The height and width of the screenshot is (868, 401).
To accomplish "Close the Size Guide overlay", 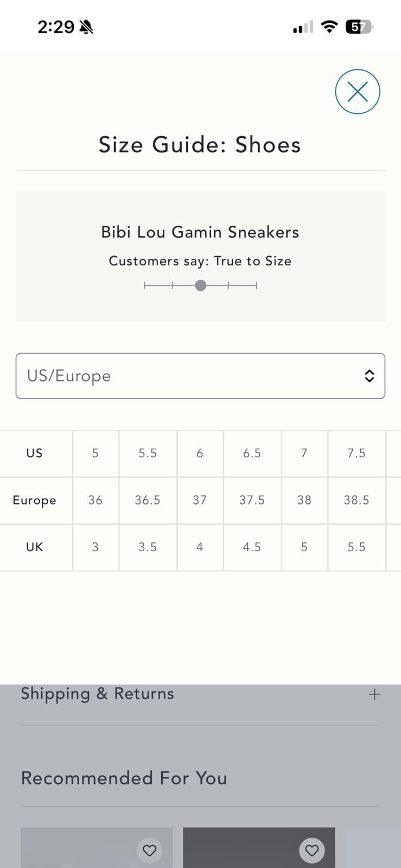I will tap(357, 92).
